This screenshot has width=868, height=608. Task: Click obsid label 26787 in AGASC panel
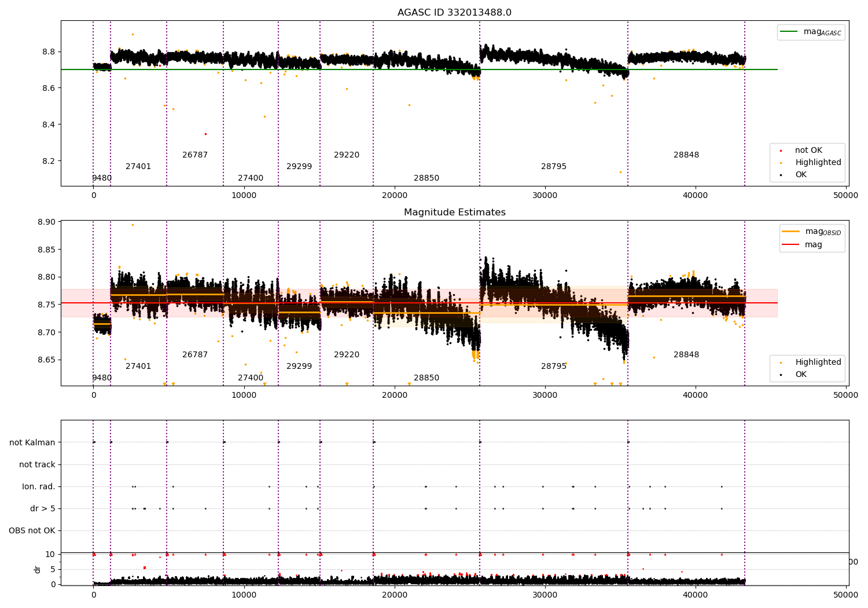click(x=195, y=155)
